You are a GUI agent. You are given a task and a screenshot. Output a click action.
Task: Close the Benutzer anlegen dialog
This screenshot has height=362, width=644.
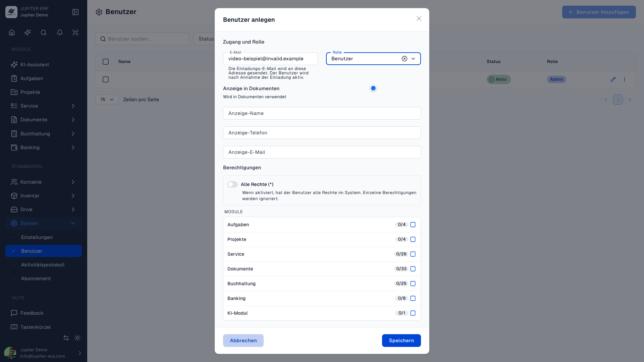pyautogui.click(x=419, y=18)
